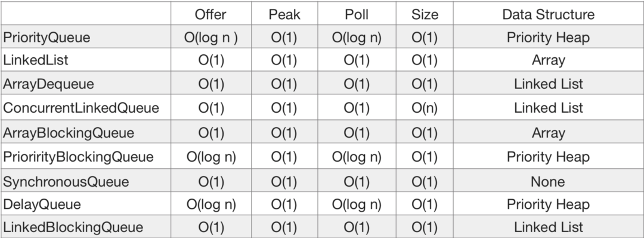Screen dimensions: 644x238
Task: Click the LinkedList row label
Action: [35, 60]
